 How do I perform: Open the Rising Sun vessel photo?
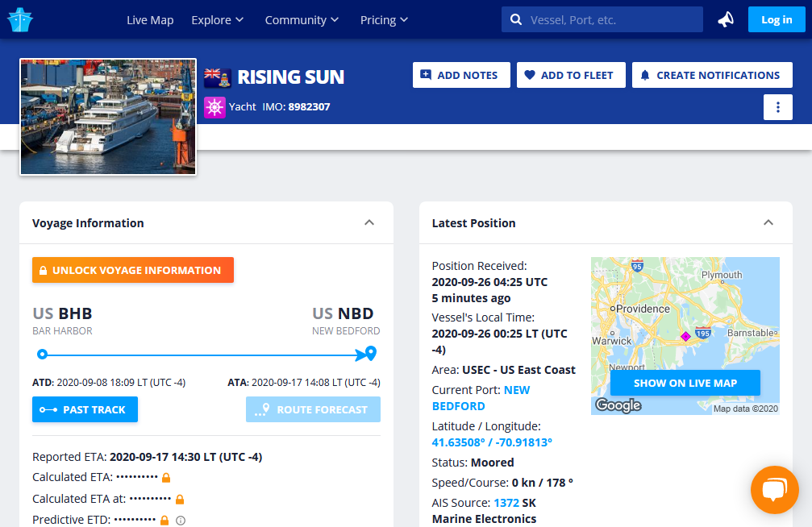108,117
